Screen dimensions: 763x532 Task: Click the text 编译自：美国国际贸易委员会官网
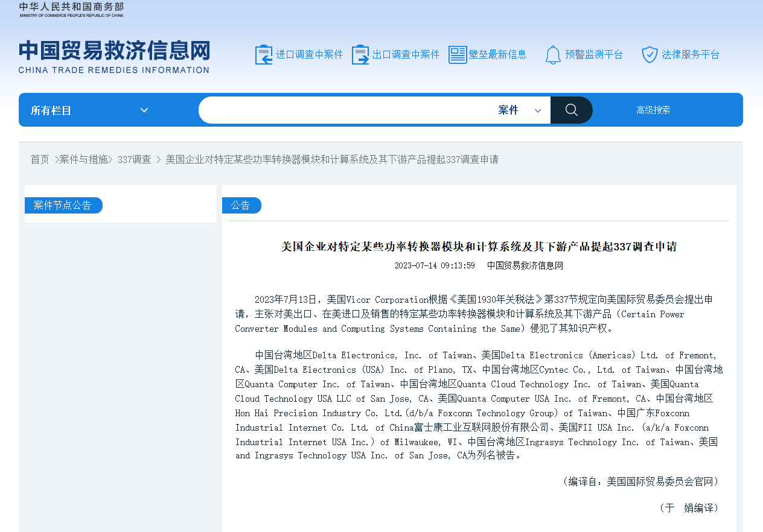coord(641,481)
